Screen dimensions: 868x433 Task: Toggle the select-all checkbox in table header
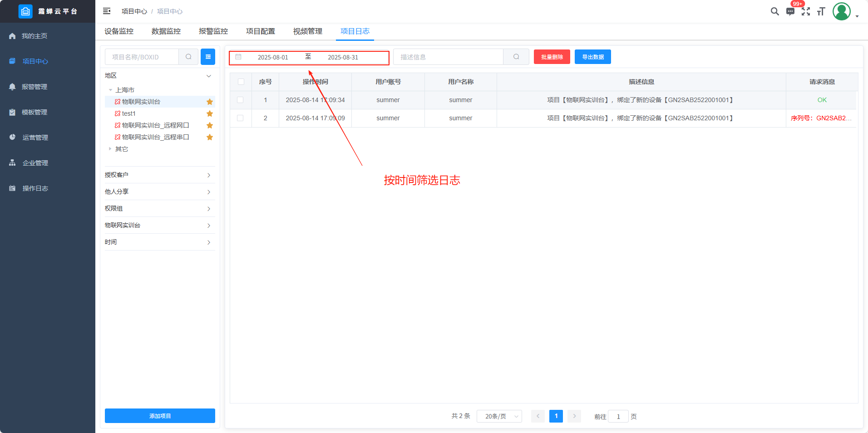(x=241, y=82)
